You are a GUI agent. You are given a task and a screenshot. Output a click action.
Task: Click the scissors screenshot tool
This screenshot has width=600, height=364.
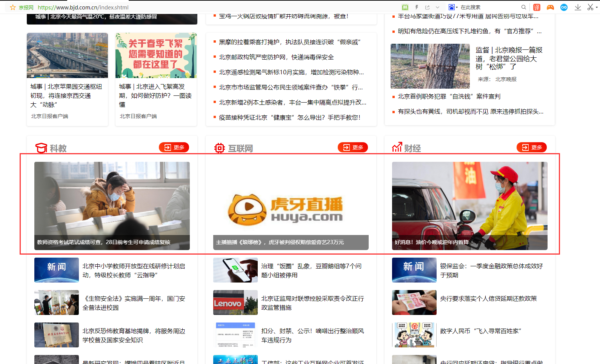590,7
